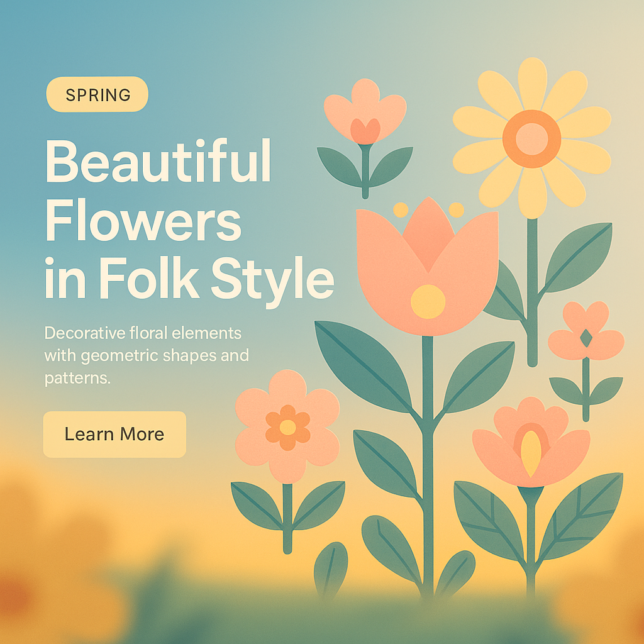Select the yellow circle on the central tulip
The height and width of the screenshot is (644, 644).
pos(428,301)
